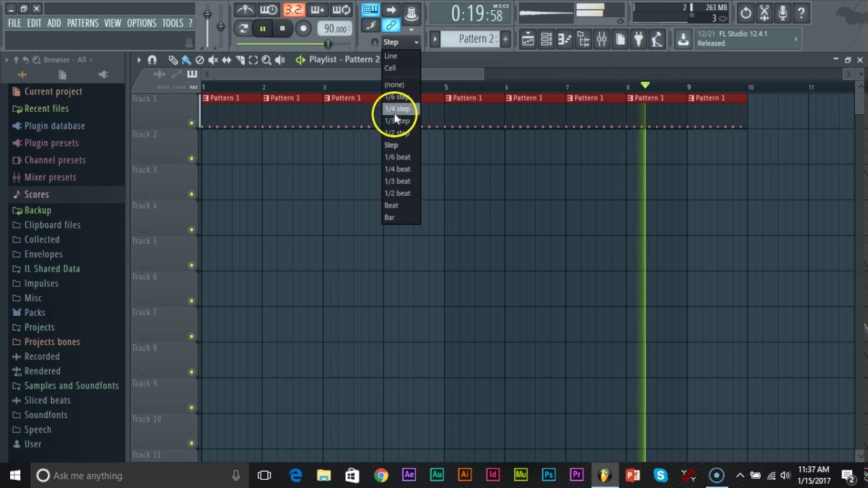Open the Pattern 2 selector dropdown

click(471, 39)
